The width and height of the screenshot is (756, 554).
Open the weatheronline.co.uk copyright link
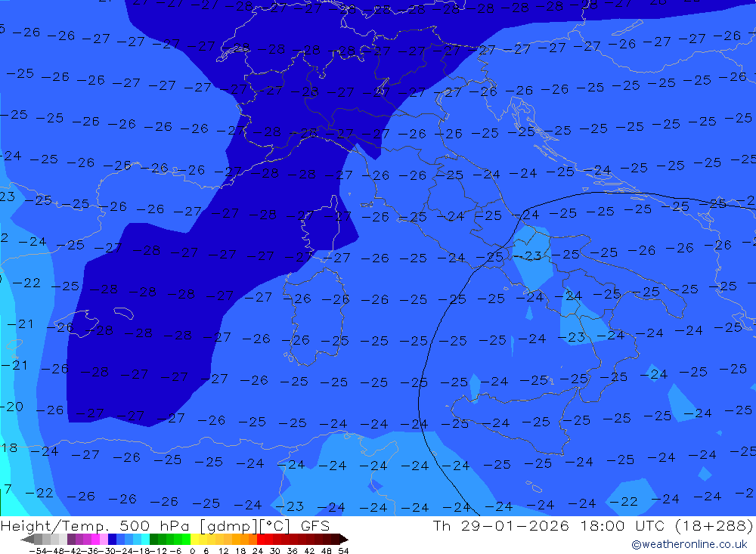coord(689,544)
